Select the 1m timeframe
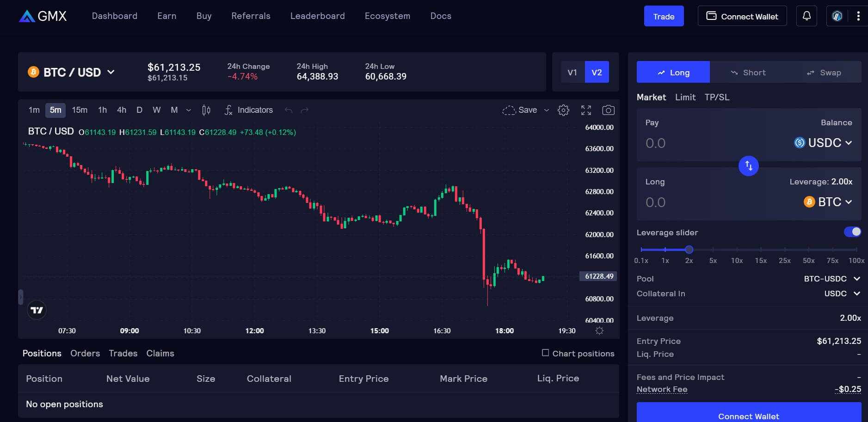 [x=34, y=110]
